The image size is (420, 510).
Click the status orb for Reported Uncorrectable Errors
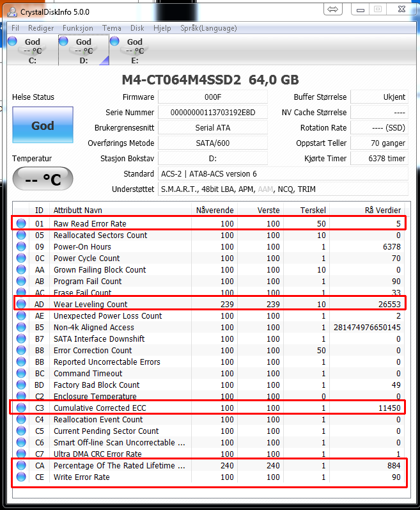[x=21, y=362]
